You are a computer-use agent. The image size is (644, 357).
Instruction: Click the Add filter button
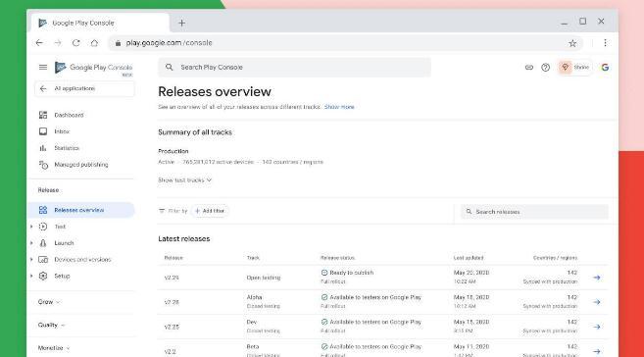click(x=210, y=211)
